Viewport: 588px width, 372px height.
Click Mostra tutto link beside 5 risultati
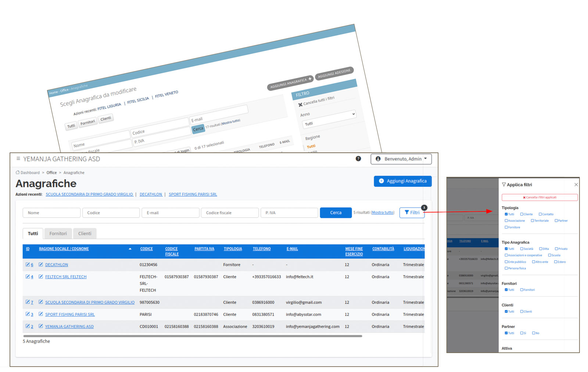click(x=383, y=212)
